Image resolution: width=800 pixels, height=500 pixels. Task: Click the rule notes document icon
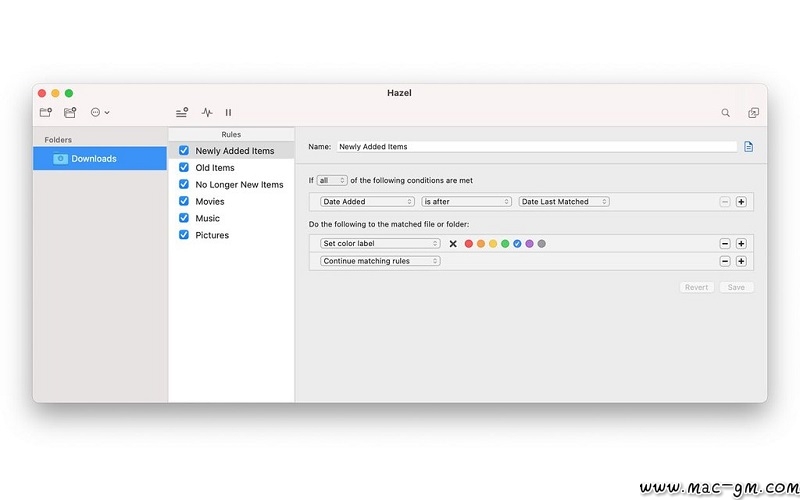click(x=748, y=147)
